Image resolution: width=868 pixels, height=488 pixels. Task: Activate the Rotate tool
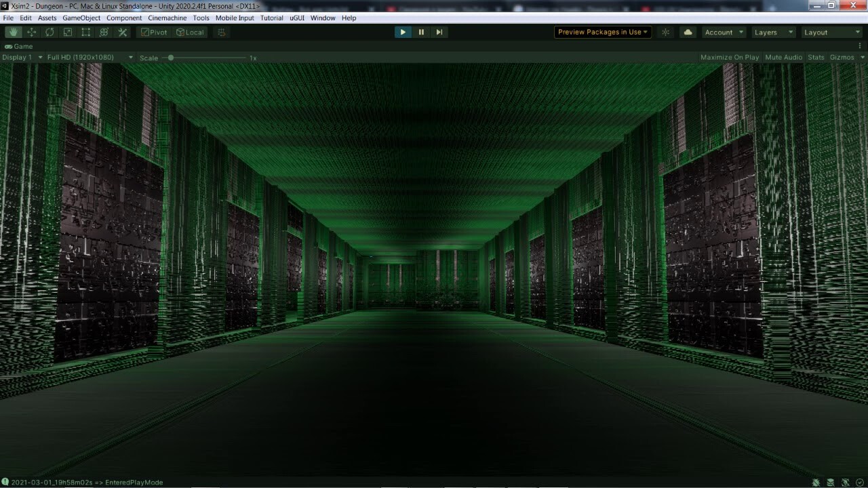point(49,32)
